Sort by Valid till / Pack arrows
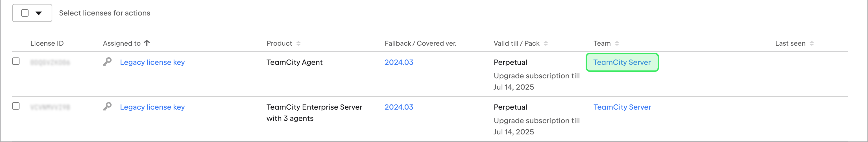 (x=546, y=43)
